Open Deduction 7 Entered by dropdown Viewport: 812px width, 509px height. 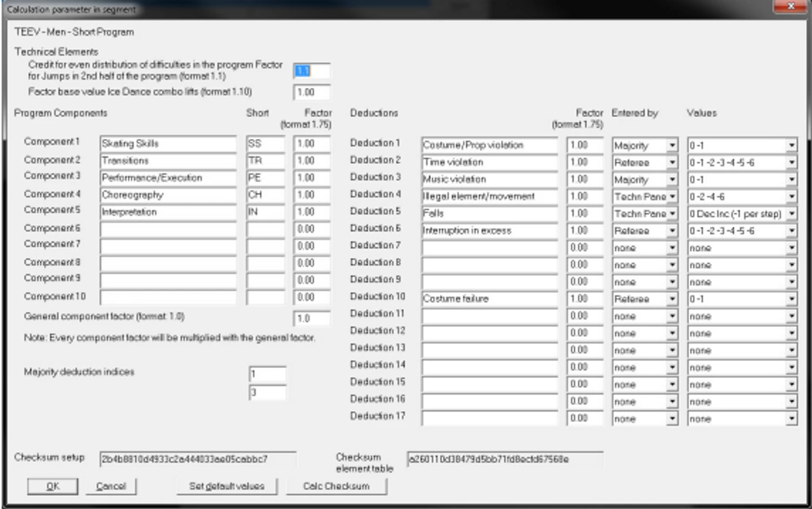tap(672, 248)
